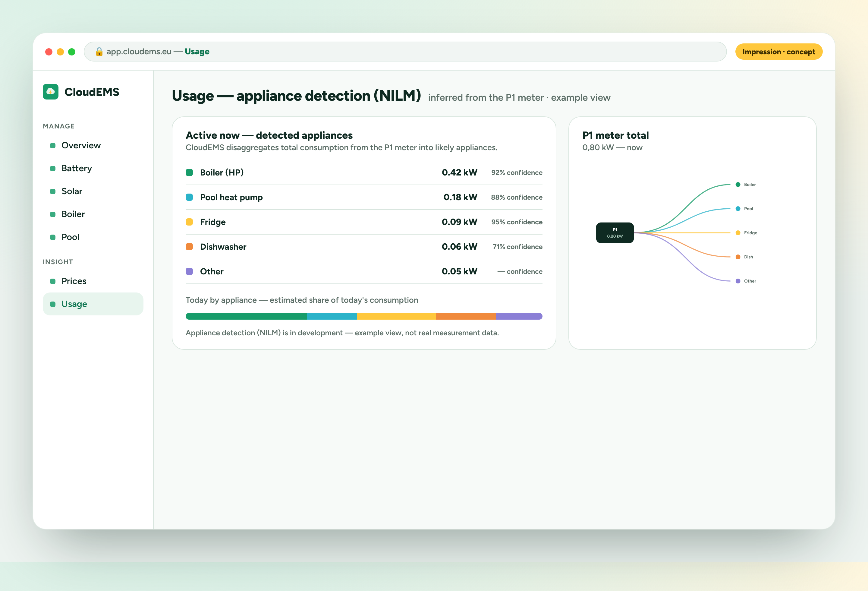Click the orange Dishwasher color square
The image size is (868, 591).
(x=189, y=247)
